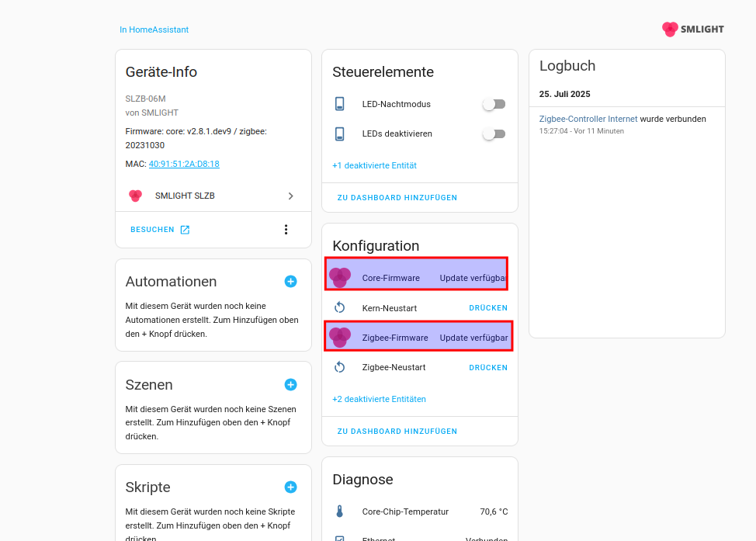Click the BESUCHEN device link

click(x=160, y=230)
